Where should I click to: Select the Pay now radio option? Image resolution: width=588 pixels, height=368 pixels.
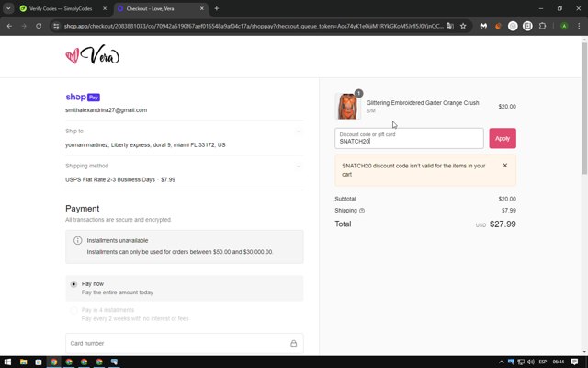73,284
